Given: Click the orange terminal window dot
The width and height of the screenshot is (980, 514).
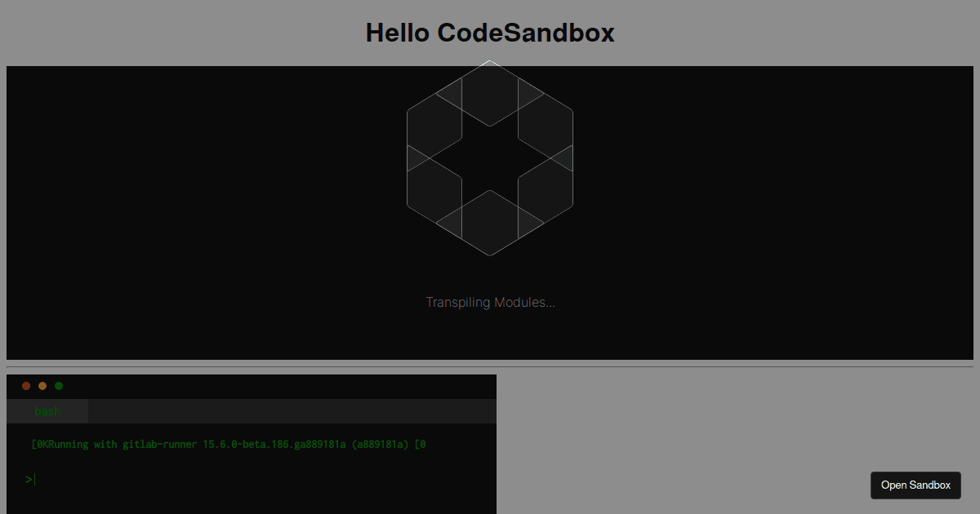Looking at the screenshot, I should [x=42, y=386].
